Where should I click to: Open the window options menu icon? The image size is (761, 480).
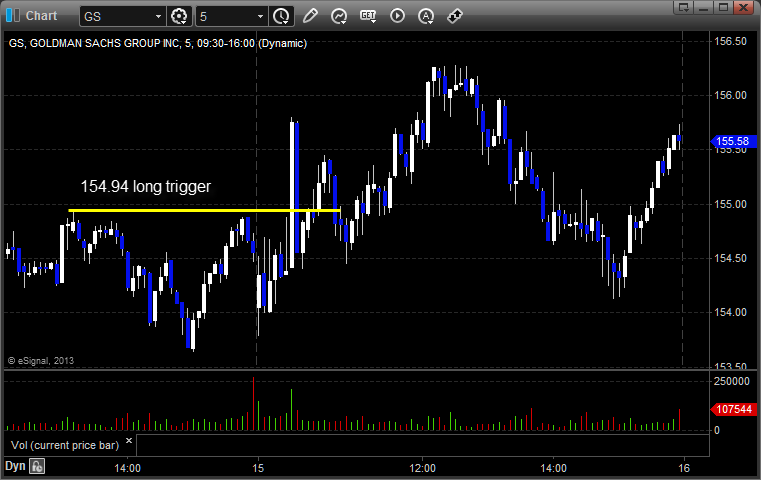(684, 7)
